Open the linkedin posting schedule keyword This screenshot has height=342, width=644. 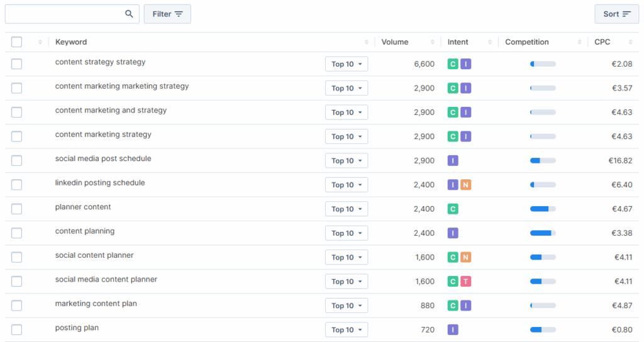pyautogui.click(x=100, y=183)
